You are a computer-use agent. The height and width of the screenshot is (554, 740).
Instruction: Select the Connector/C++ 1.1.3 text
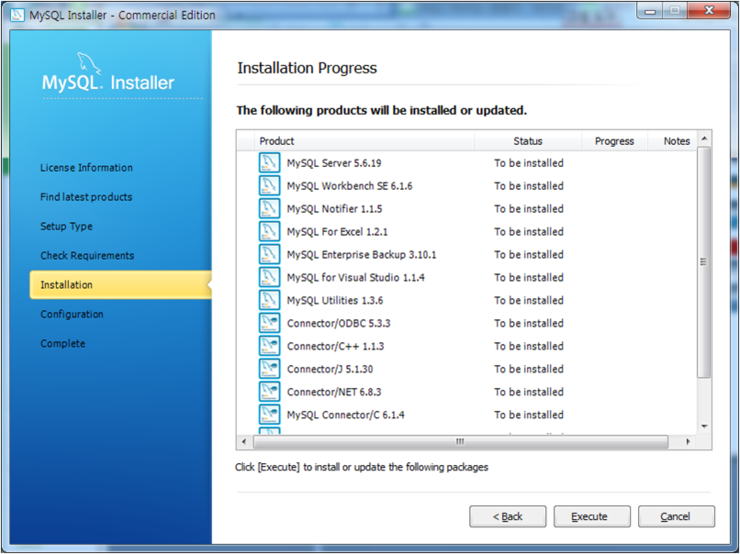click(336, 346)
